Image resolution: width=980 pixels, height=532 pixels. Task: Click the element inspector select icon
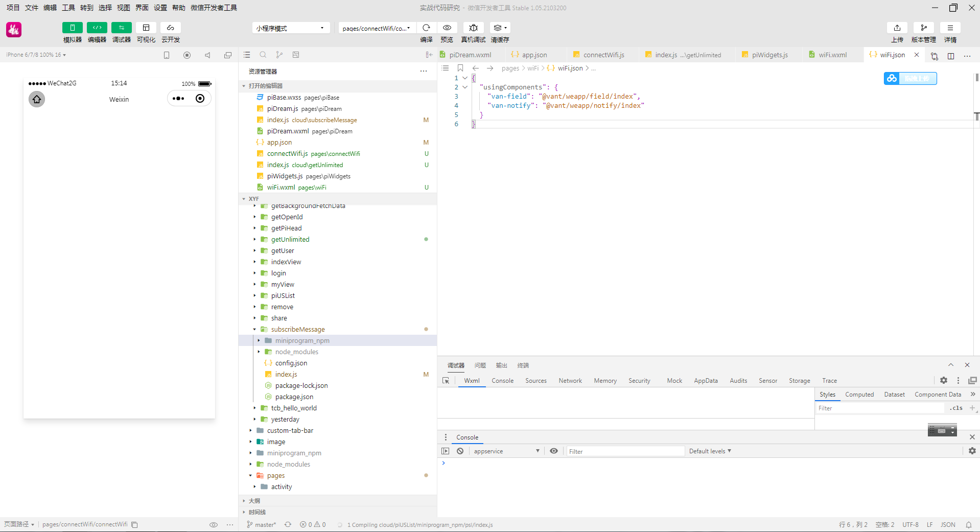(446, 381)
